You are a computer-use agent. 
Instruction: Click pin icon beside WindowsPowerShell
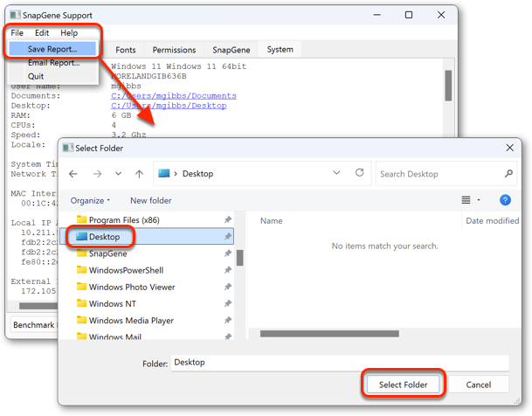coord(228,270)
